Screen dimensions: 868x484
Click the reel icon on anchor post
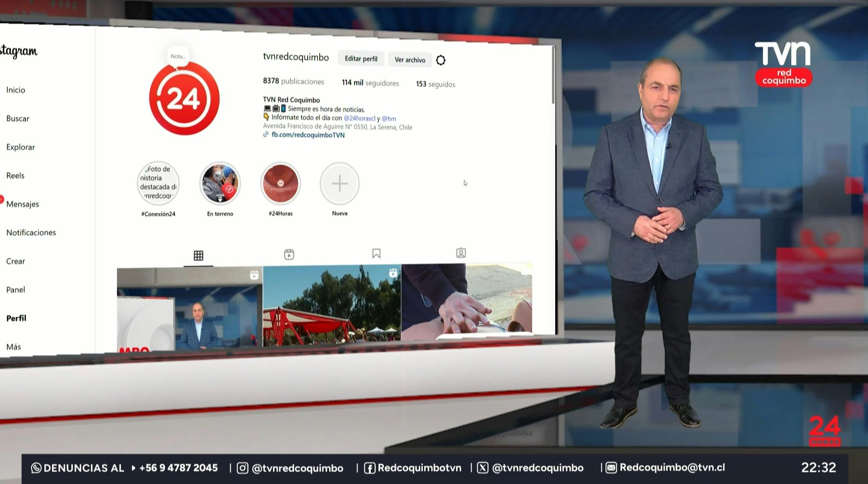[254, 275]
